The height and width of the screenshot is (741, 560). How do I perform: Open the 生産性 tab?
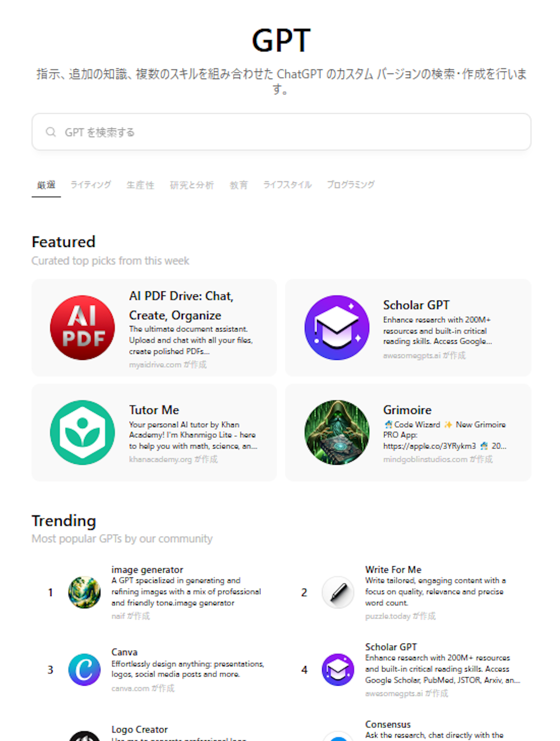coord(140,185)
